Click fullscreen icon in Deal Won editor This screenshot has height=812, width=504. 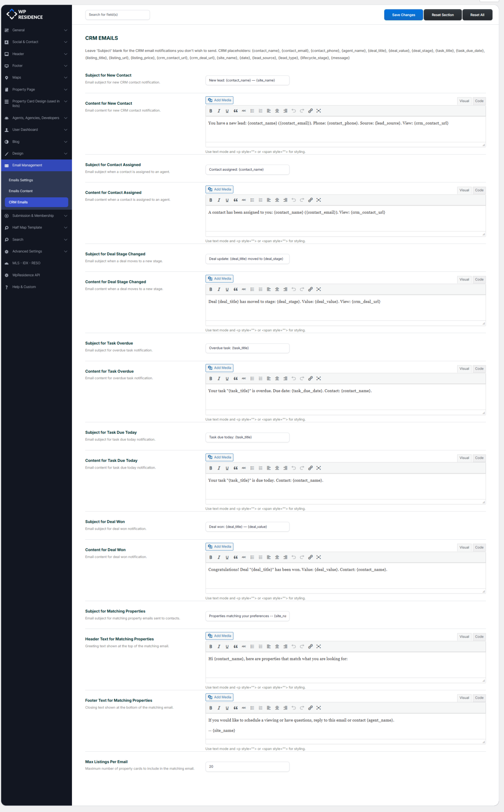click(319, 557)
